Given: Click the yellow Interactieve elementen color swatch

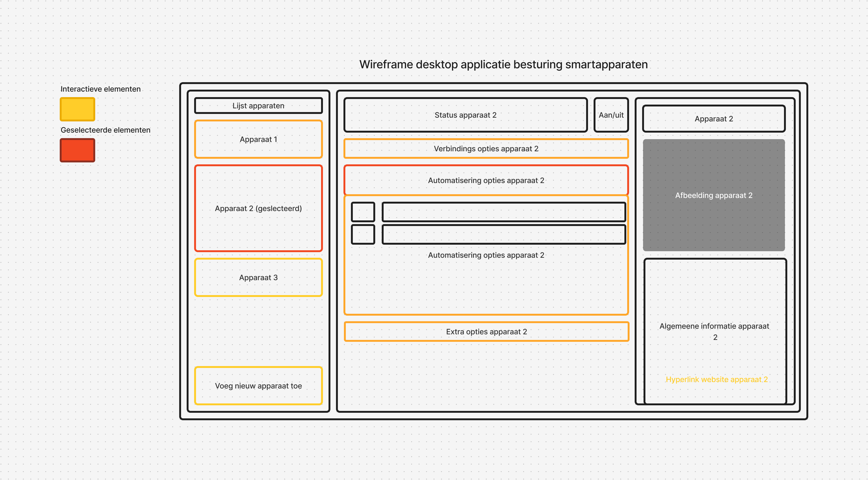Looking at the screenshot, I should click(77, 109).
